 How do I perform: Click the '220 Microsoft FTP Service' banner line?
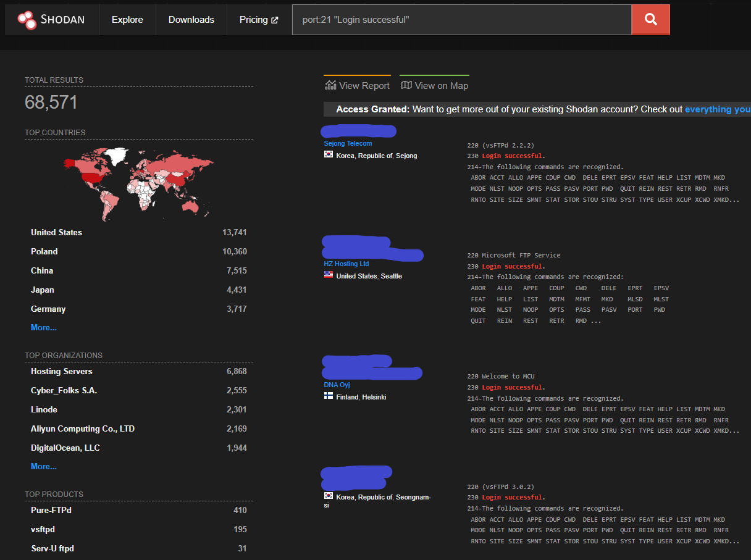tap(514, 255)
